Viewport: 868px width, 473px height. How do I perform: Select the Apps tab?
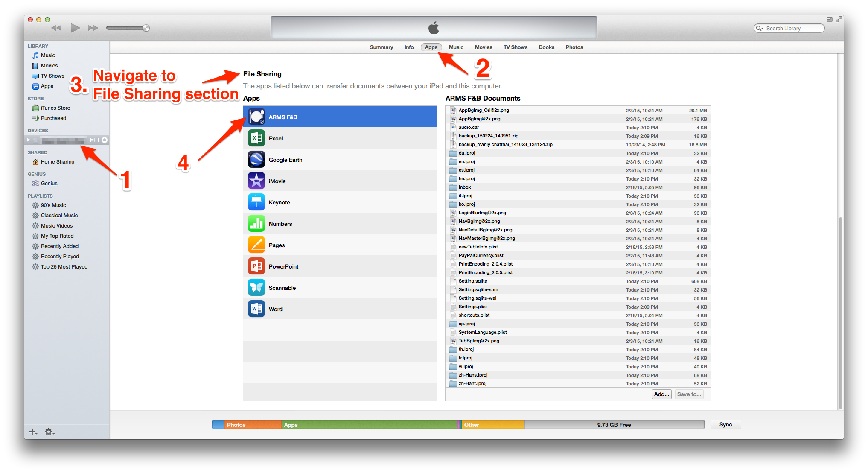(431, 47)
